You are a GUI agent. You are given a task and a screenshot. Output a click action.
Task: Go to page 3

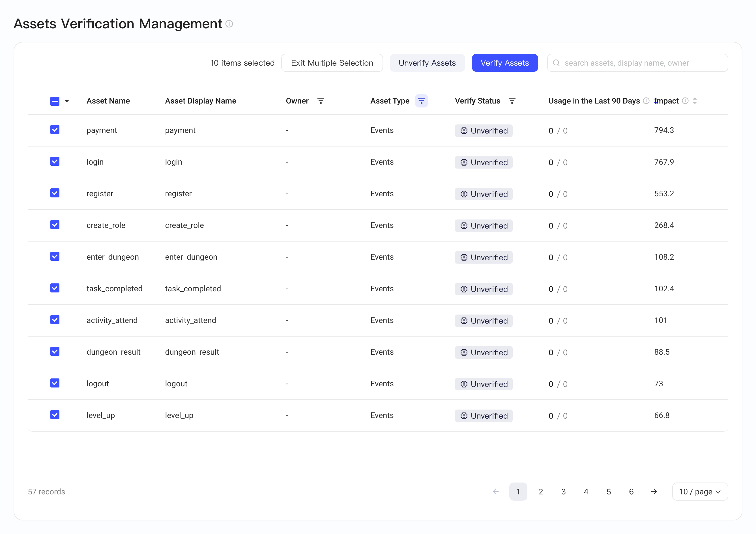(563, 492)
